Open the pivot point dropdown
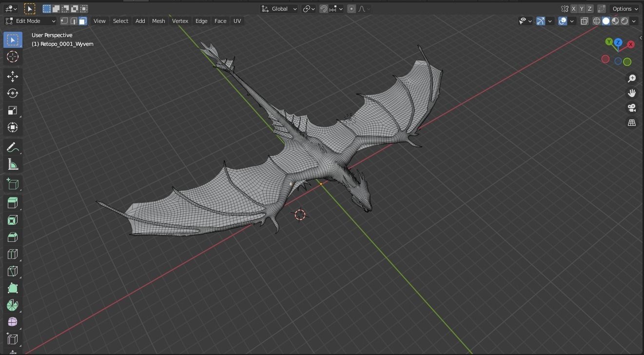 tap(309, 9)
